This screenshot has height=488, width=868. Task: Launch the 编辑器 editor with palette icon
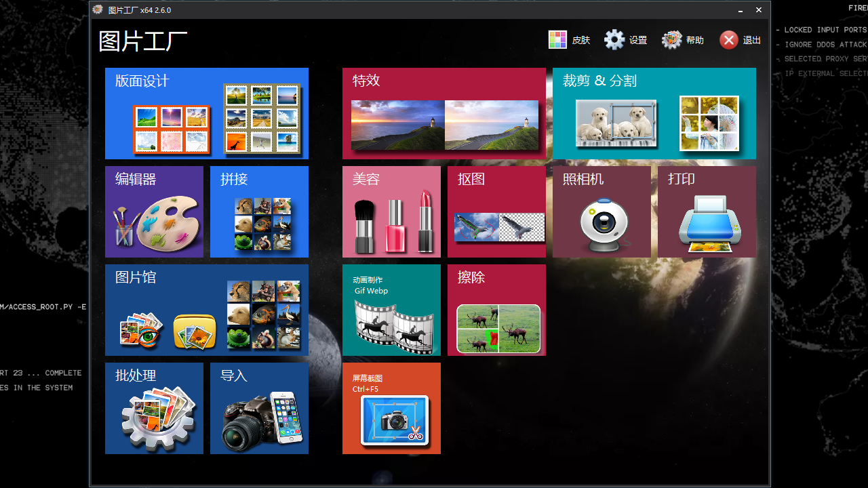(154, 211)
